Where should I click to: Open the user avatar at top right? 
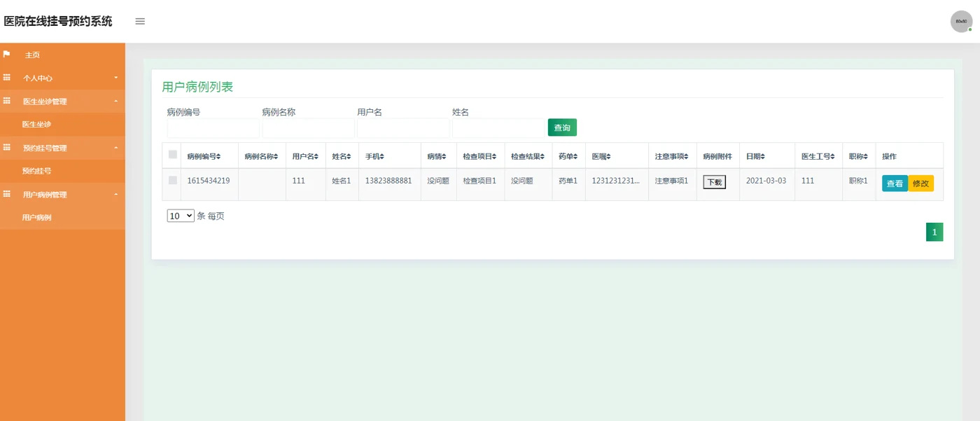961,22
